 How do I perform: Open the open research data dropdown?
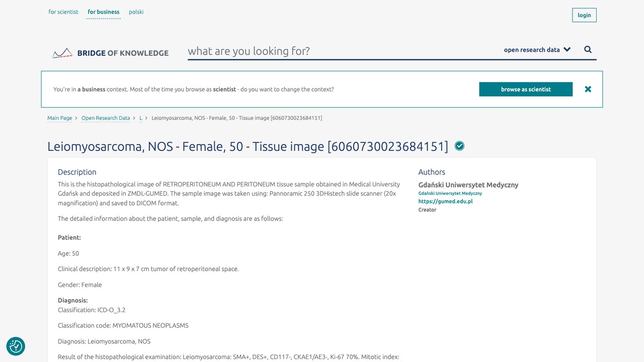click(537, 50)
